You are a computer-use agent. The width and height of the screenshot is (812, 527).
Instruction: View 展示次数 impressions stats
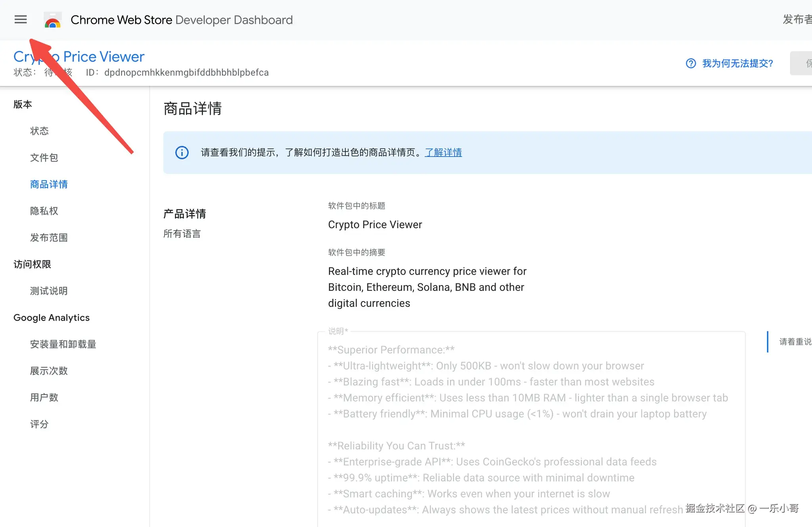tap(49, 371)
